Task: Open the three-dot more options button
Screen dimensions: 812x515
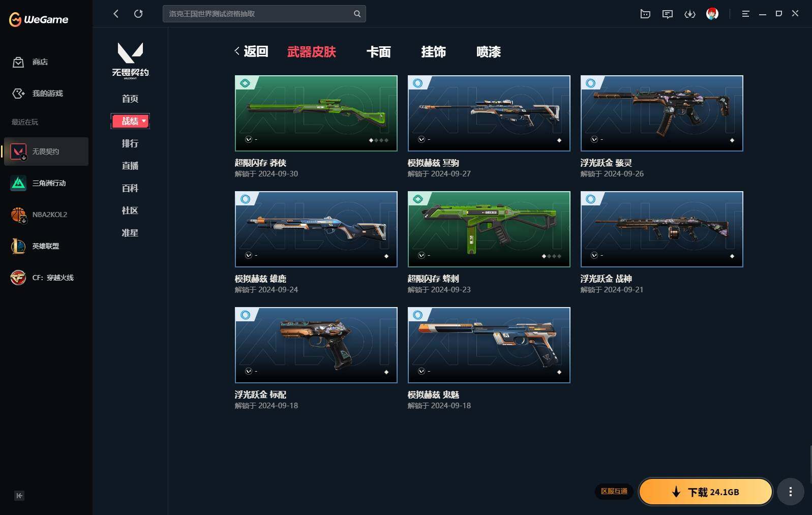Action: (x=790, y=492)
